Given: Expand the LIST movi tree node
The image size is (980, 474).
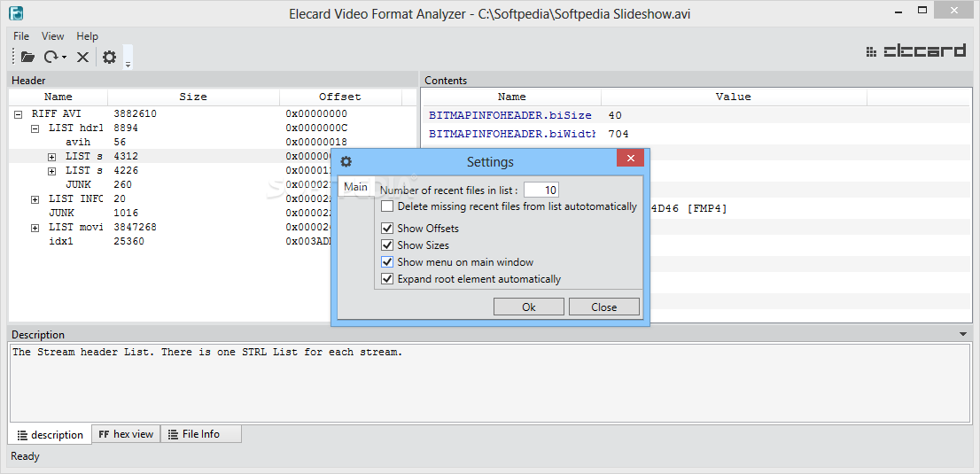Looking at the screenshot, I should point(35,227).
